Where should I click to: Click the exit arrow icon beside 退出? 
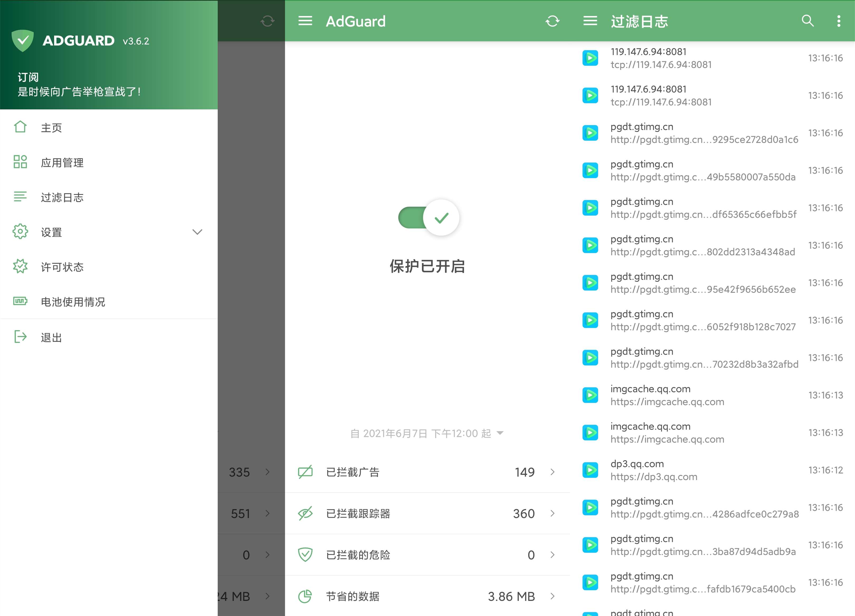[20, 337]
